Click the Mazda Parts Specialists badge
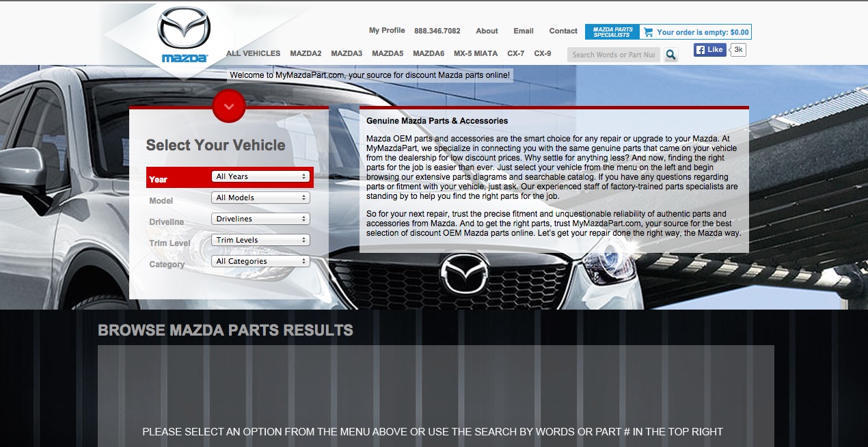This screenshot has width=868, height=447. point(612,32)
